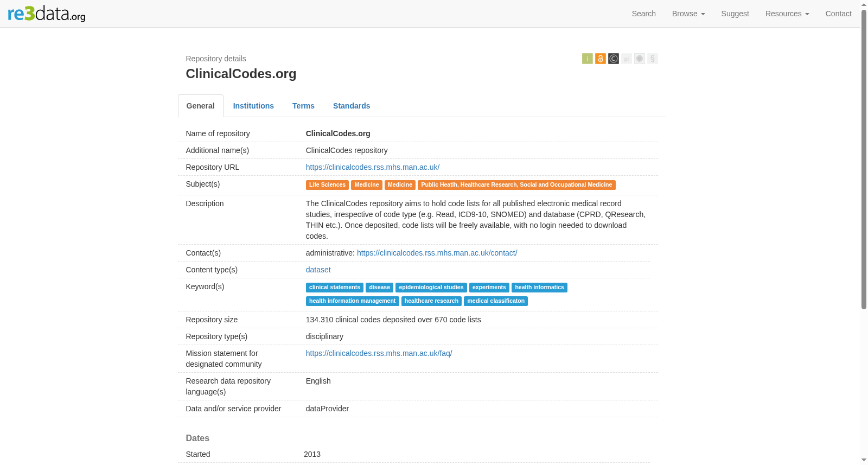Click the 'epidemiological studies' keyword tag
Viewport: 868px width, 465px height.
coord(431,288)
